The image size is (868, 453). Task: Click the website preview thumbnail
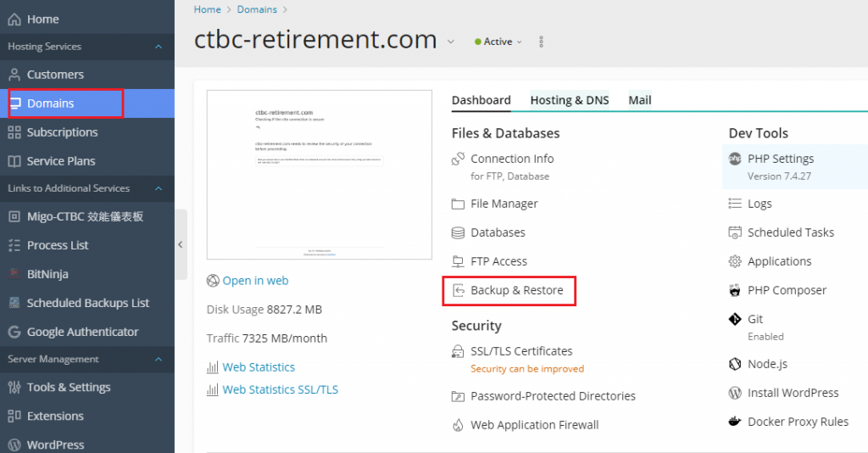click(295, 174)
